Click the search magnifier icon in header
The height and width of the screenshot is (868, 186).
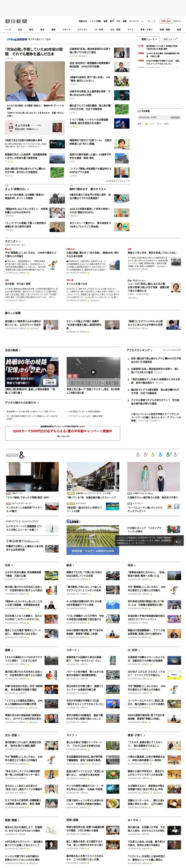tap(149, 21)
